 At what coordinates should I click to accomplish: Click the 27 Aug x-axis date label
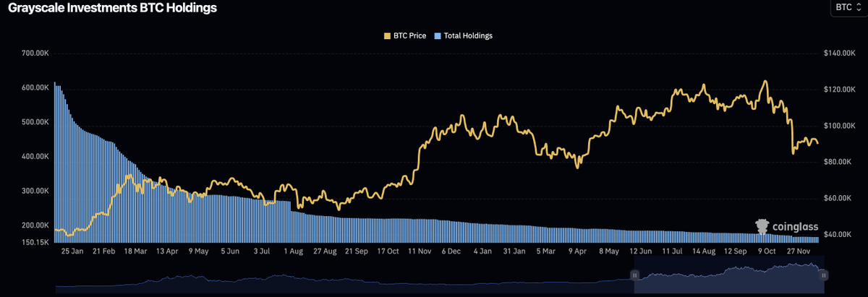click(x=325, y=251)
